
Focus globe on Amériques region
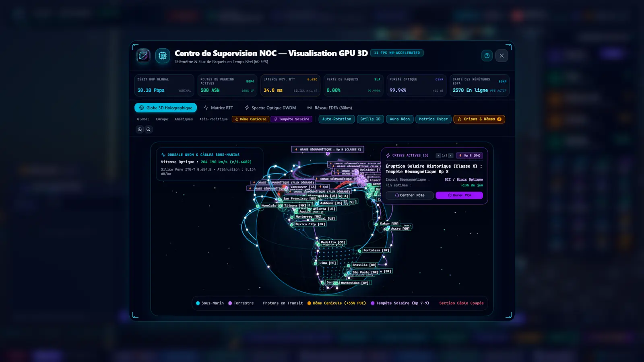coord(184,119)
